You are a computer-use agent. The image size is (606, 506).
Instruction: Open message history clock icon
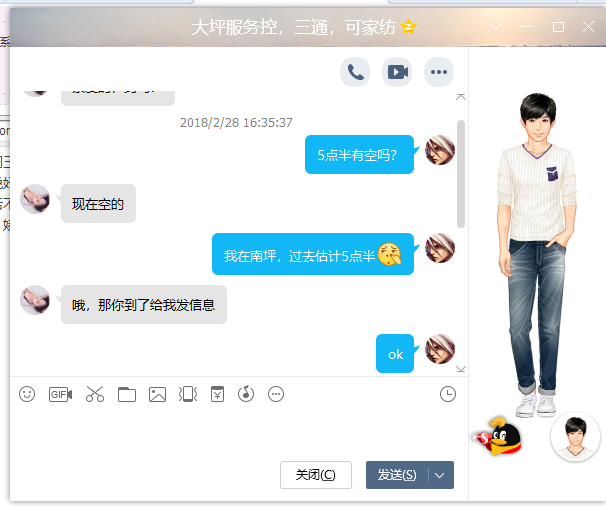click(448, 394)
